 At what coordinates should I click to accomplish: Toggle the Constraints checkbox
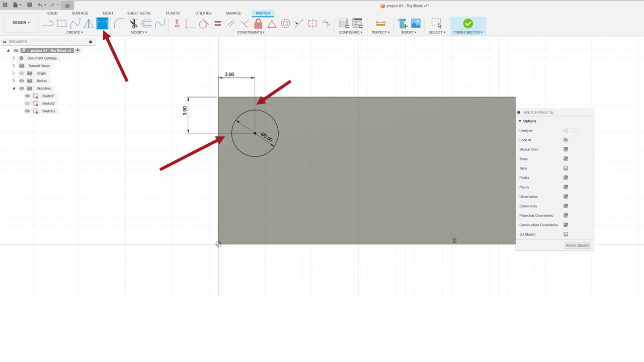pos(566,206)
